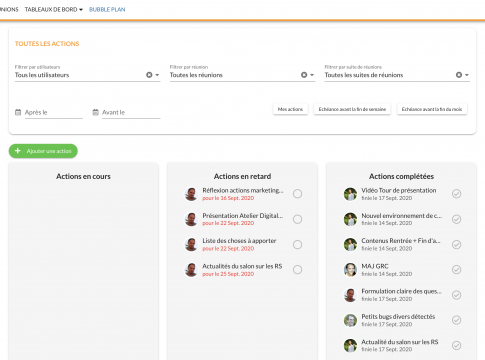Click avatar beside Réflexion actions marketing

(191, 194)
